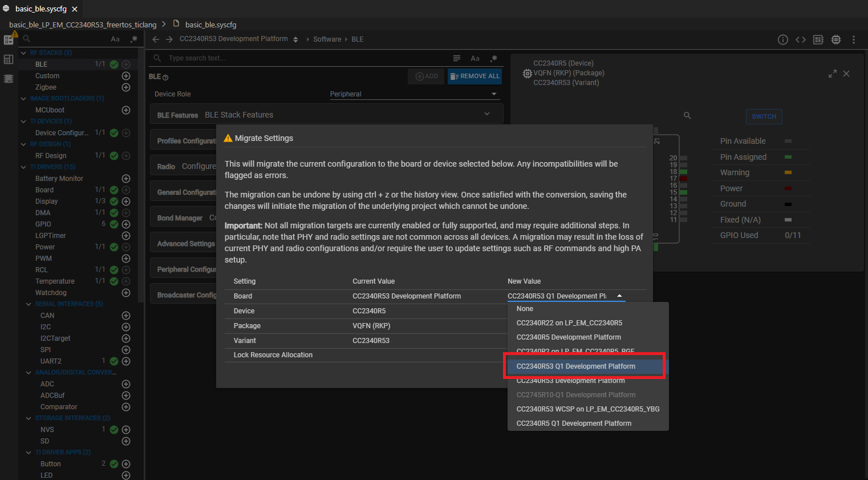Click the BLE help question mark icon
This screenshot has height=480, width=868.
click(x=165, y=77)
